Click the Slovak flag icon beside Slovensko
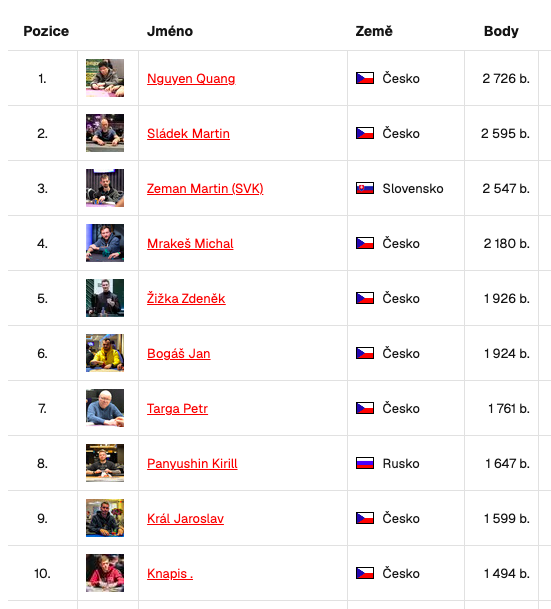The image size is (551, 609). coord(365,188)
